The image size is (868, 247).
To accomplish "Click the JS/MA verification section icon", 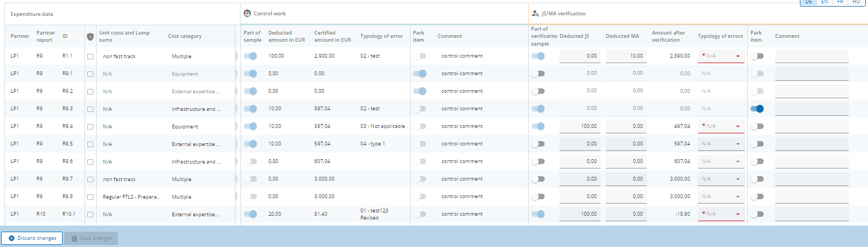I will (535, 14).
